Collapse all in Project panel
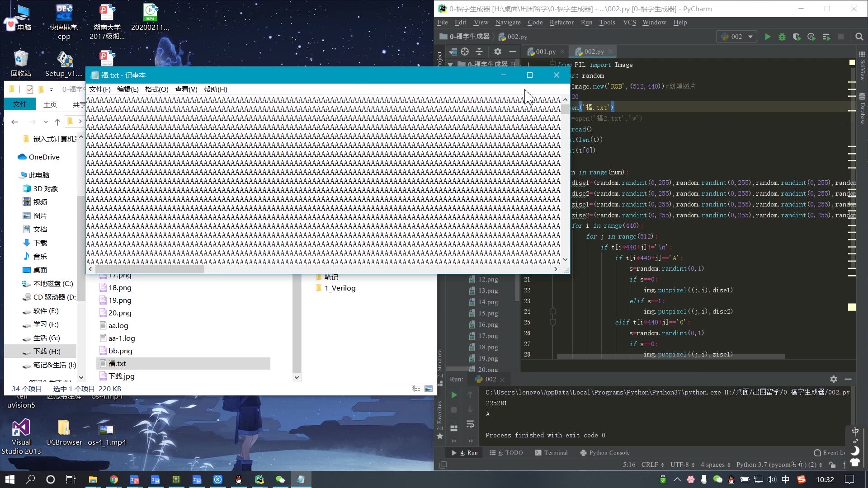The image size is (868, 488). click(x=479, y=52)
